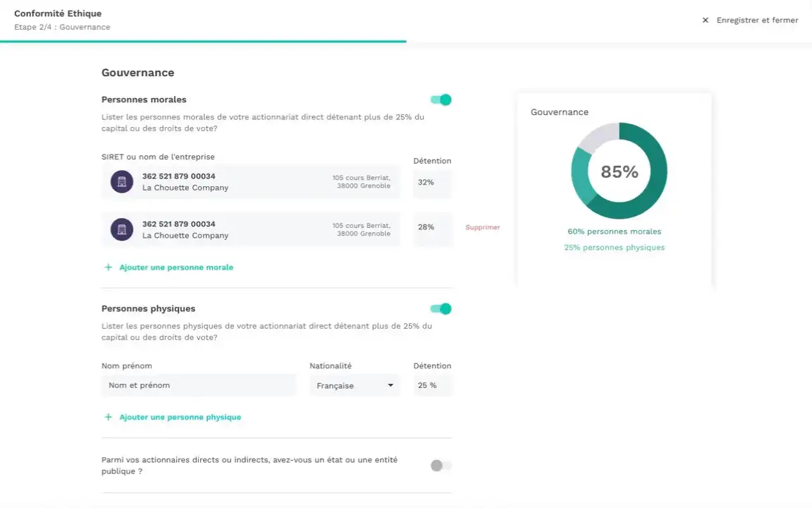Click the building icon of the 28% company row
812x508 pixels.
(x=122, y=229)
